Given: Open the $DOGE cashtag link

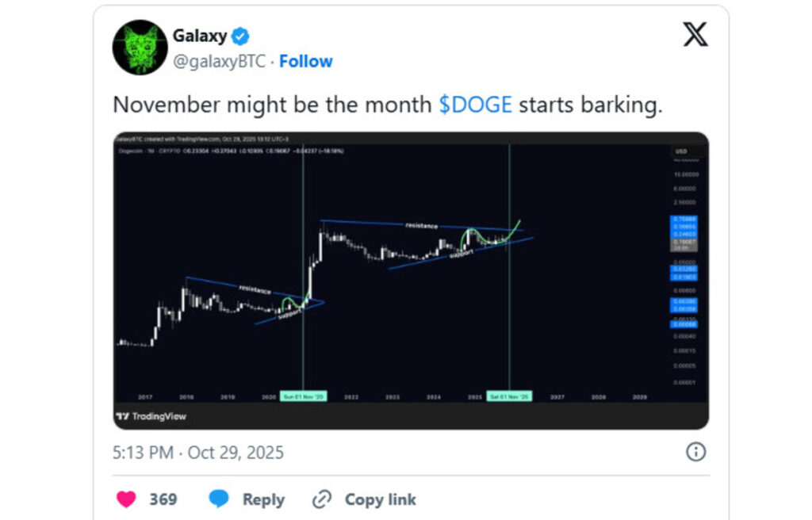Looking at the screenshot, I should tap(475, 105).
